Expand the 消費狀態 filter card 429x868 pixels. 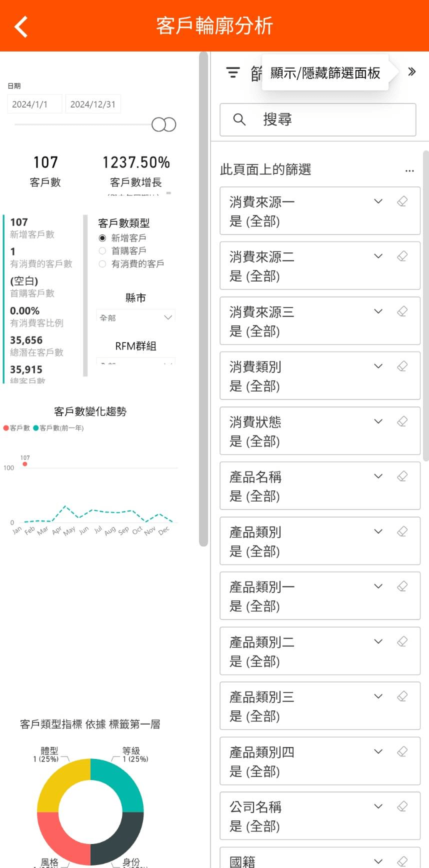tap(378, 421)
